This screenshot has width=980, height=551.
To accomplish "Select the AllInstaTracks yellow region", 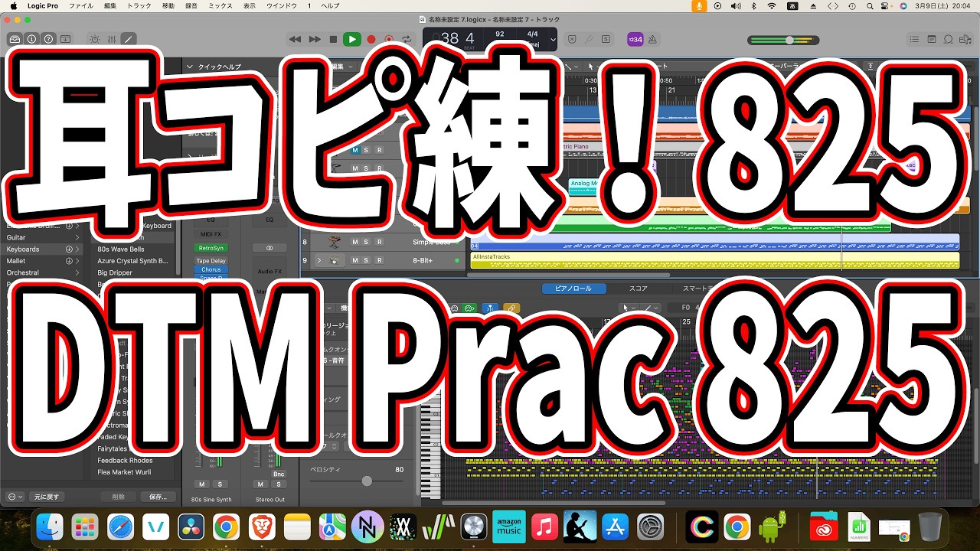I will point(715,261).
